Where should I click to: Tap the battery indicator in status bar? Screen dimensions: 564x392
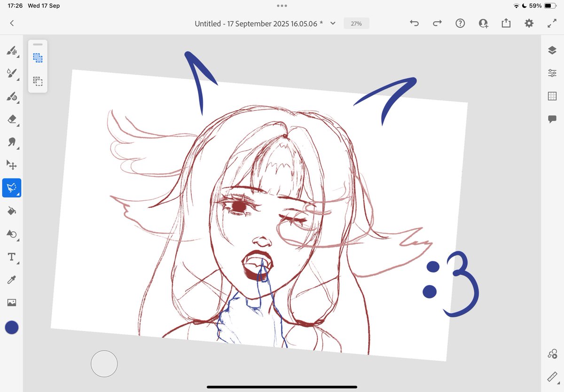point(550,6)
